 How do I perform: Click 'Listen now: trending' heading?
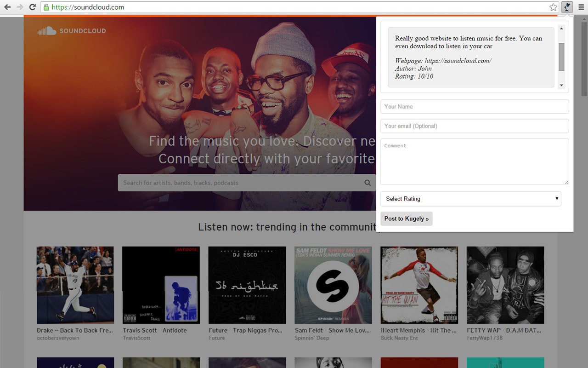tap(288, 227)
